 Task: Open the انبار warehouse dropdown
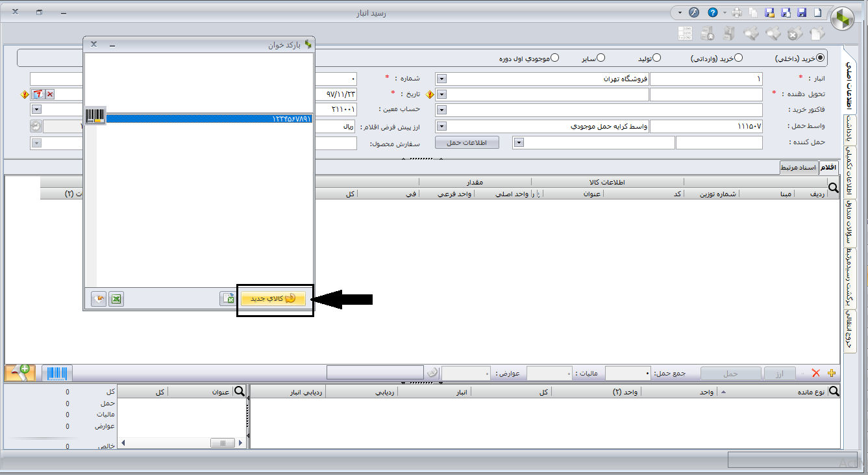pyautogui.click(x=441, y=79)
